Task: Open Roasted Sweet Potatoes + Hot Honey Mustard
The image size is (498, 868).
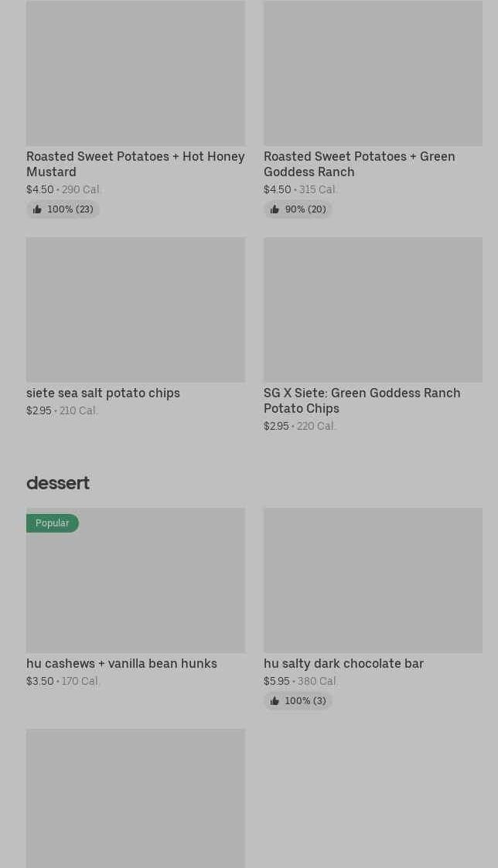Action: [135, 164]
